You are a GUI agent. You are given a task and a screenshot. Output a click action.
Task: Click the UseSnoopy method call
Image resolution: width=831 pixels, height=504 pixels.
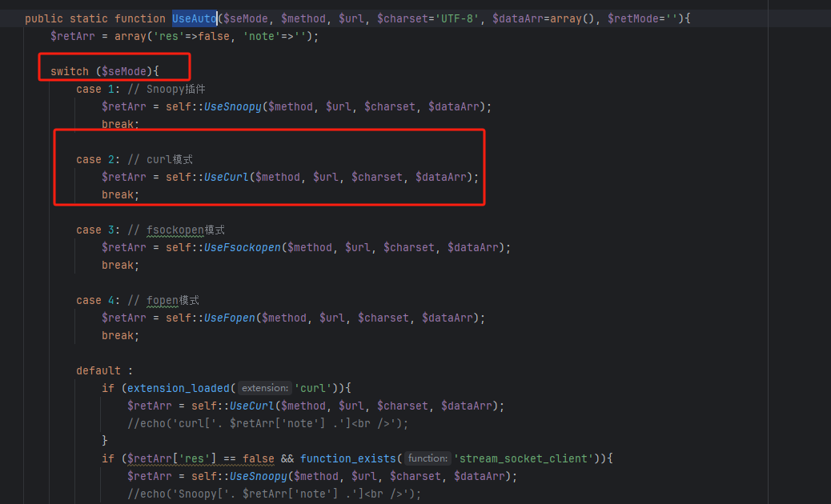click(233, 106)
